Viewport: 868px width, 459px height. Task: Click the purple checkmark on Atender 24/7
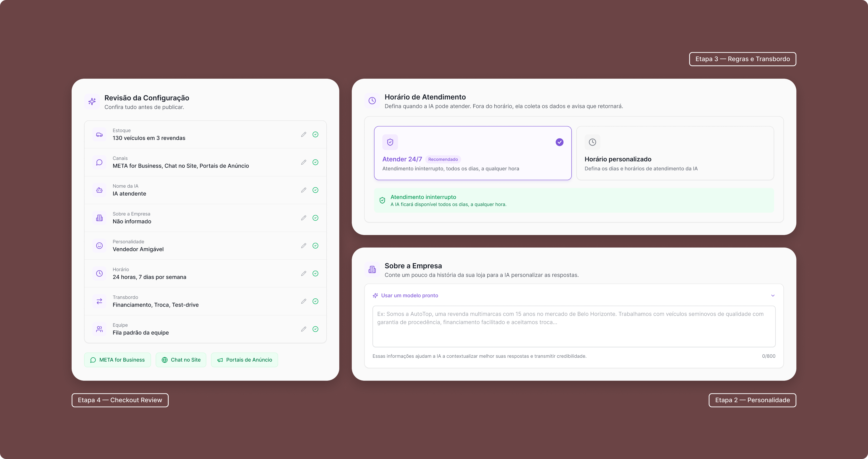click(x=559, y=142)
